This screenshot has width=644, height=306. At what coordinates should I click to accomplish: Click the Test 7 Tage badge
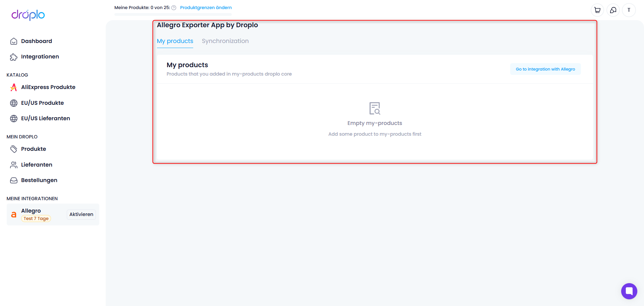coord(36,218)
